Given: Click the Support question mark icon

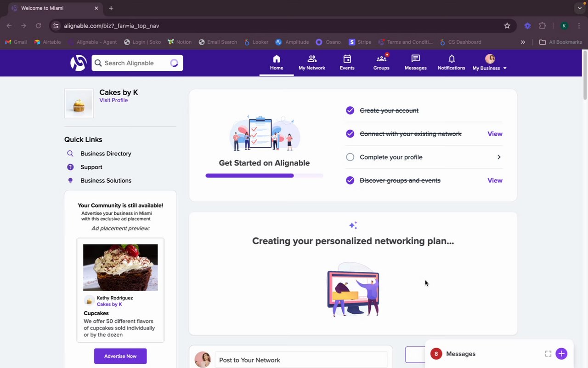Looking at the screenshot, I should tap(70, 167).
